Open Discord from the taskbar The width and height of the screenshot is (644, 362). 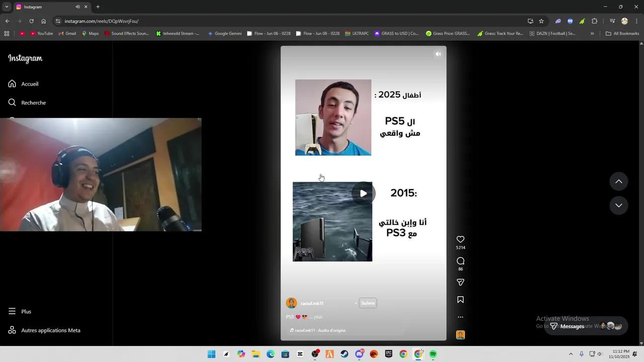pos(359,354)
